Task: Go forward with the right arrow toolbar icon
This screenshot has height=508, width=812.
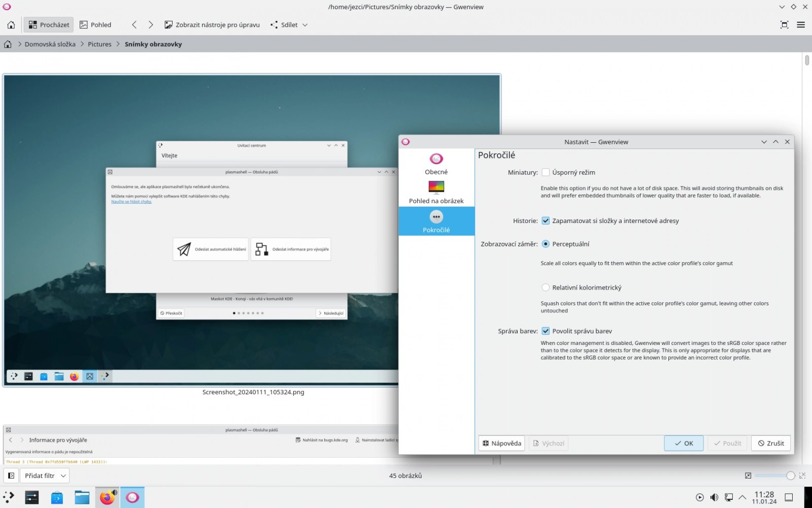Action: click(151, 24)
